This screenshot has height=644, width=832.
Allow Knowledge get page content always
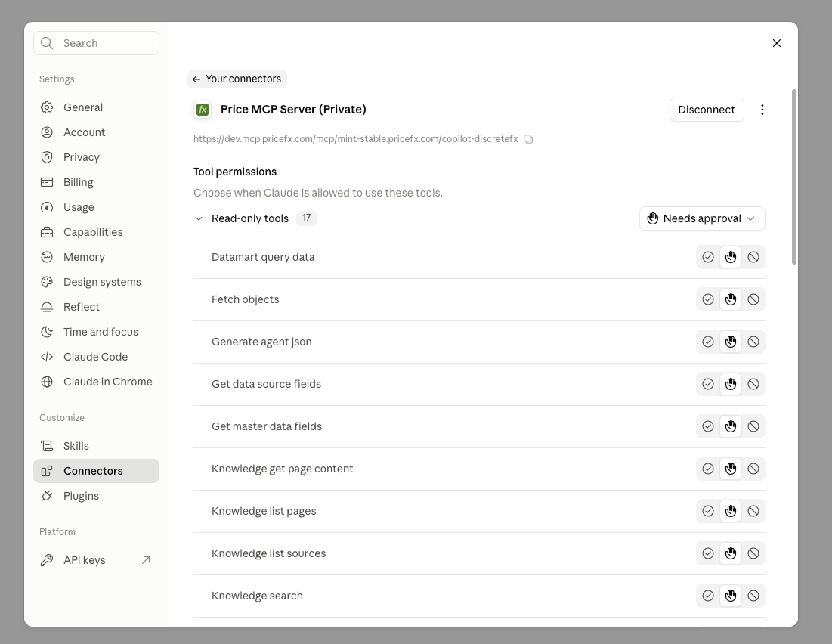pyautogui.click(x=708, y=469)
